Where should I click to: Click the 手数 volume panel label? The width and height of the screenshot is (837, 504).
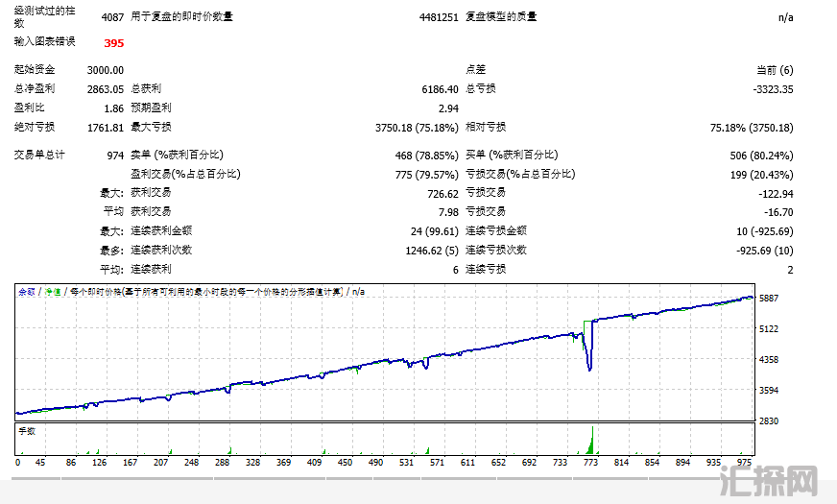pos(27,432)
